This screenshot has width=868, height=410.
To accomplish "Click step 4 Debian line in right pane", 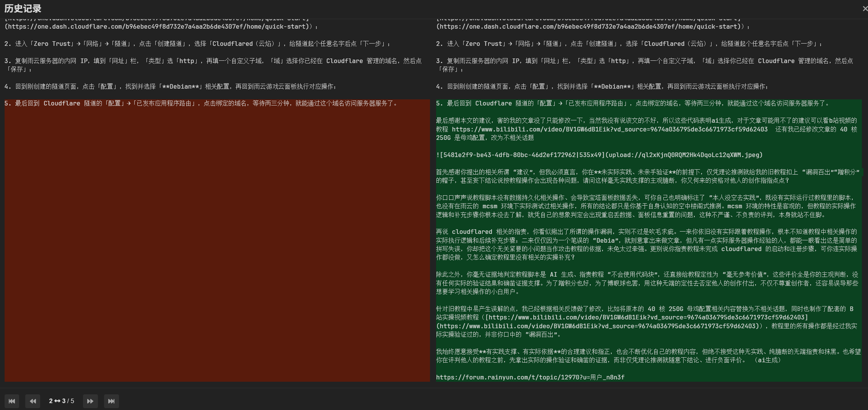I will (x=602, y=87).
